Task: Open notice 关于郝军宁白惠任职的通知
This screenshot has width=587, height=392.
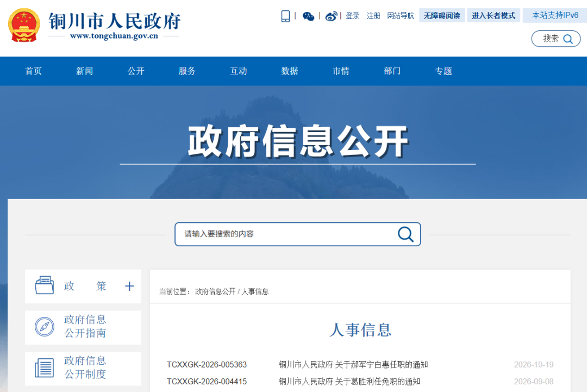Action: tap(353, 365)
